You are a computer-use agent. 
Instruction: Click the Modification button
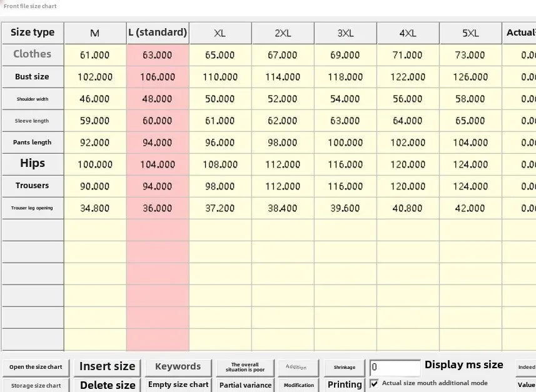(298, 385)
